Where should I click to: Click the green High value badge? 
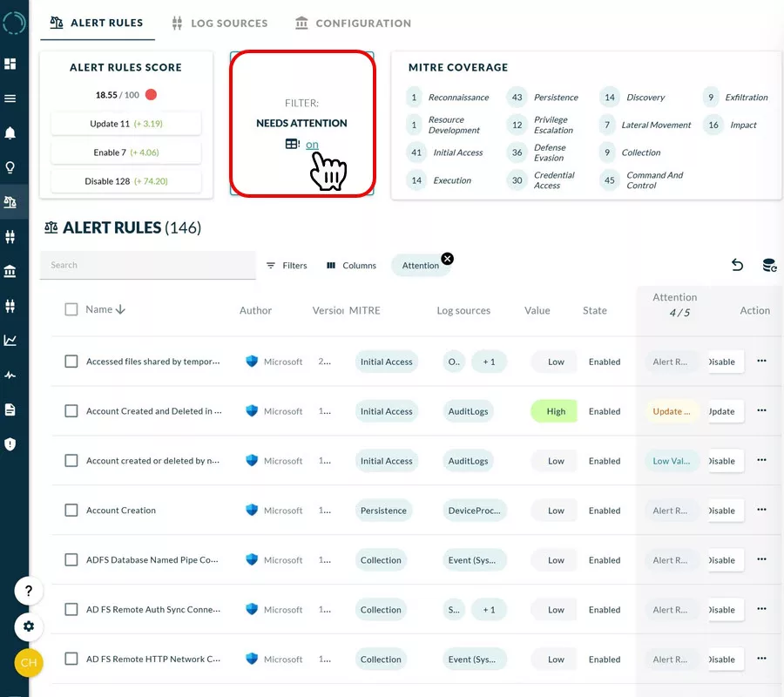[554, 411]
